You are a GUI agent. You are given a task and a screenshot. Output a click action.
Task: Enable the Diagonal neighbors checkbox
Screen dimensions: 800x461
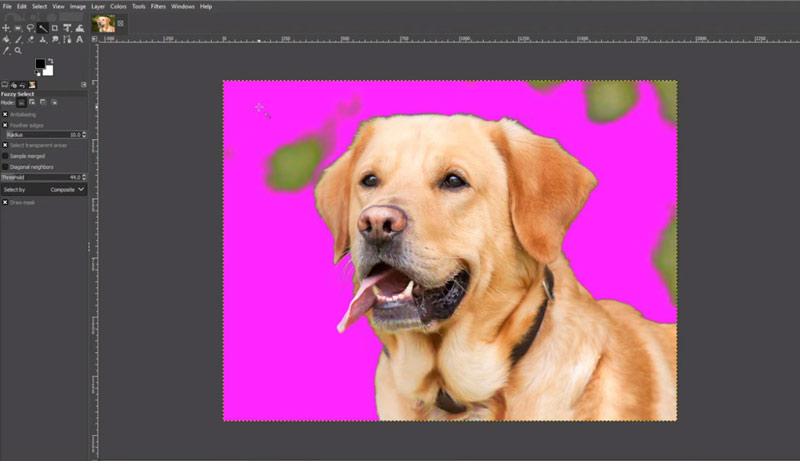[5, 167]
